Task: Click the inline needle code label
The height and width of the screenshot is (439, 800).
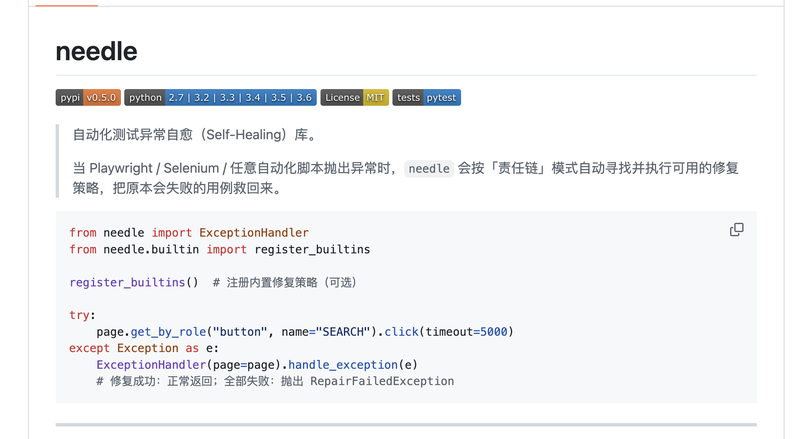Action: (429, 168)
